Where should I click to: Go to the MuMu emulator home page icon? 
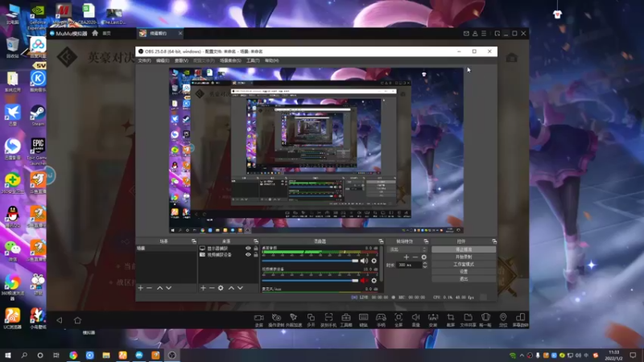[95, 33]
